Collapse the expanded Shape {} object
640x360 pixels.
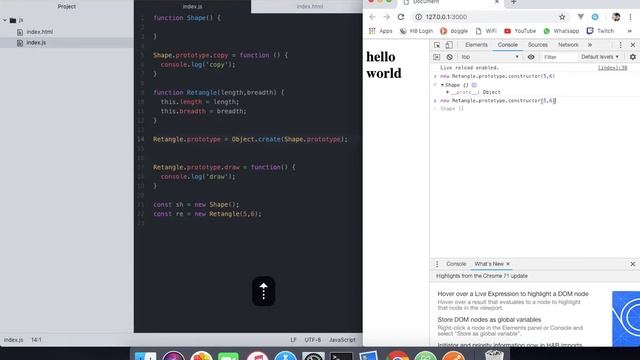(442, 85)
